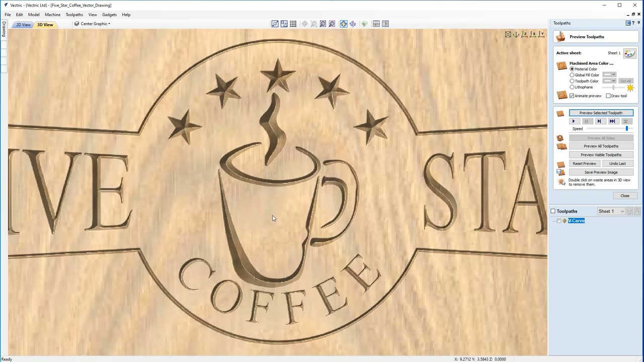The height and width of the screenshot is (362, 644).
Task: Open the Center Graphic dropdown
Action: pyautogui.click(x=93, y=24)
